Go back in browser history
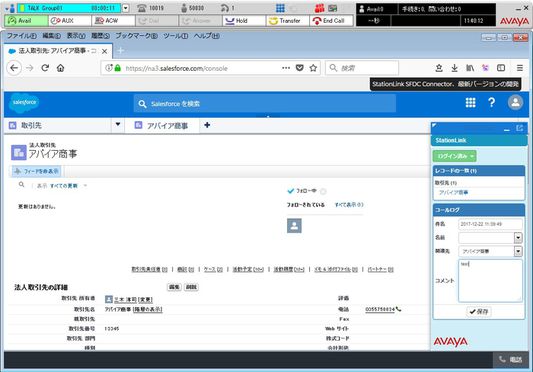The height and width of the screenshot is (372, 533). [x=14, y=68]
